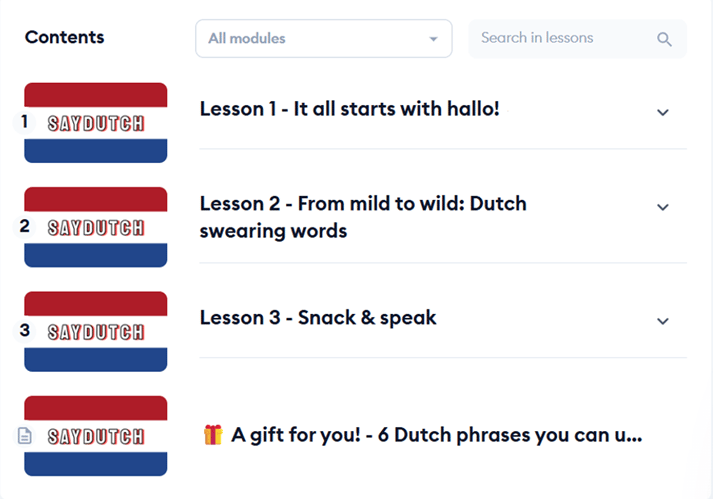Image resolution: width=713 pixels, height=499 pixels.
Task: Click the Contents heading
Action: tap(64, 38)
